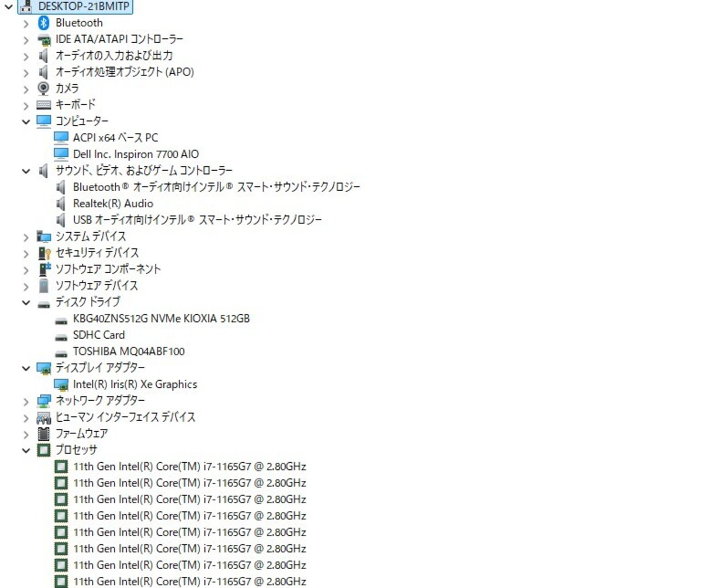Click the ヒューマン インターフェイス デバイス icon
709x588 pixels.
44,417
